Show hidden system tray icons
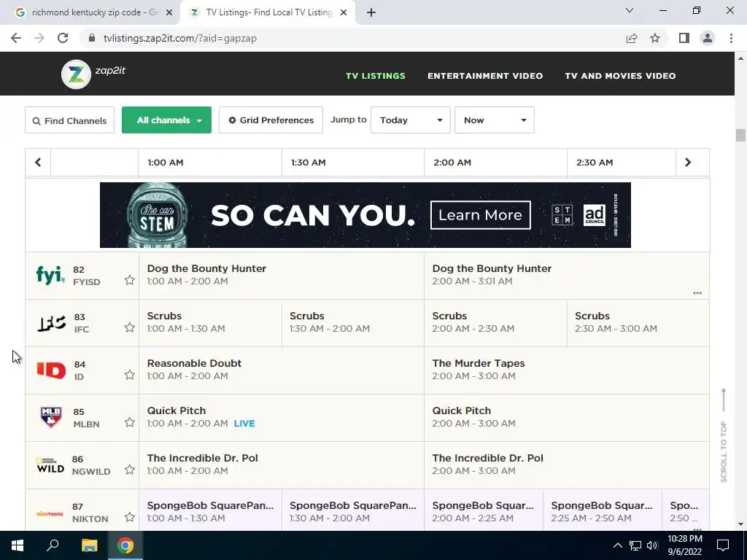Viewport: 747px width, 560px height. (617, 545)
